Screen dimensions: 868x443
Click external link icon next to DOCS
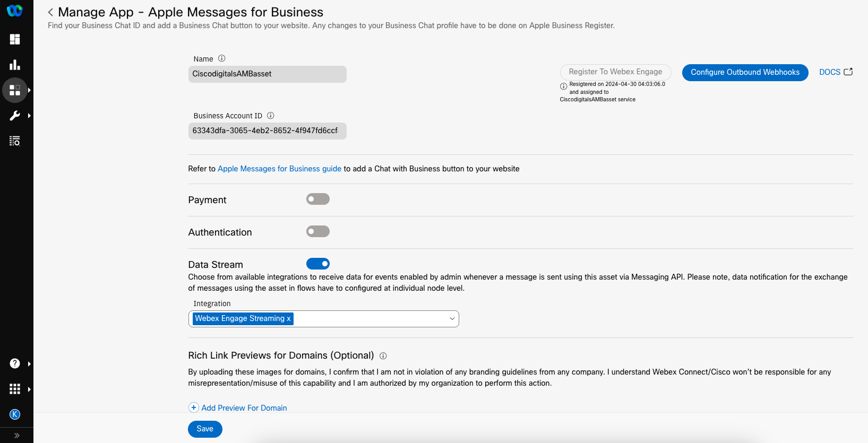(x=848, y=72)
